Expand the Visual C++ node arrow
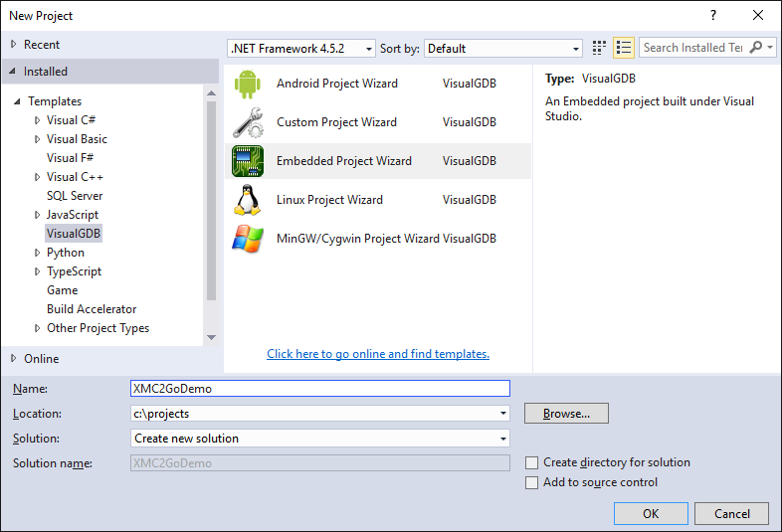This screenshot has height=532, width=782. pos(37,177)
